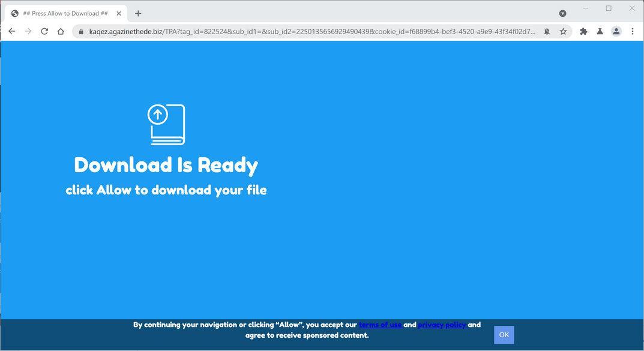Click the padlock site security icon
644x351 pixels.
click(80, 31)
